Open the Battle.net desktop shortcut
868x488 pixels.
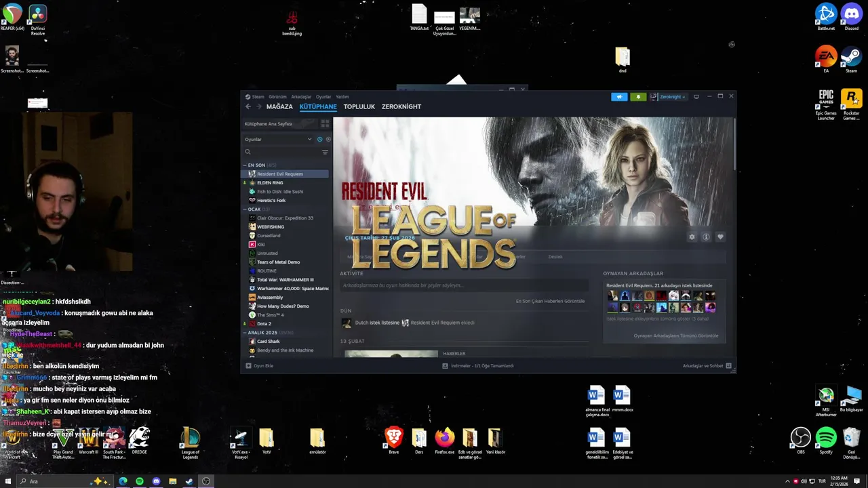[x=826, y=16]
